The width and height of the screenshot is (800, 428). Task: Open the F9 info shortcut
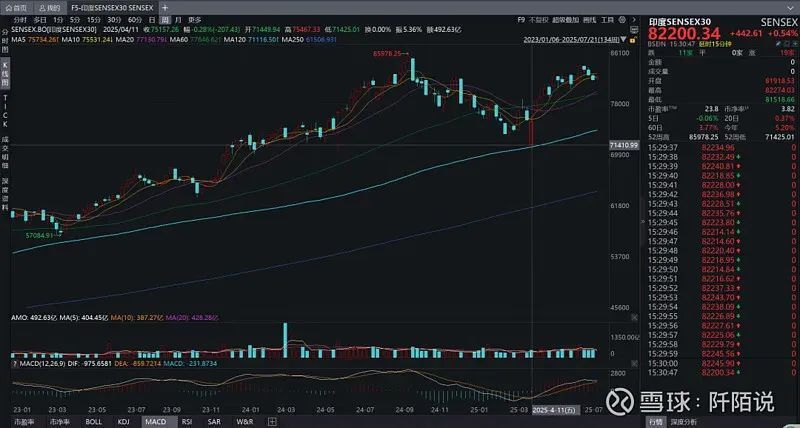pos(521,20)
